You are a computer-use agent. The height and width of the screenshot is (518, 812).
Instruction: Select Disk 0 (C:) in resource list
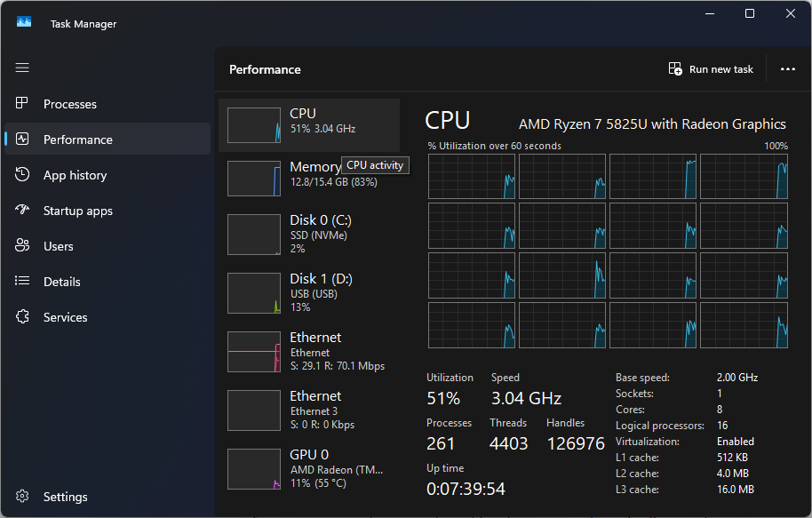[x=308, y=234]
